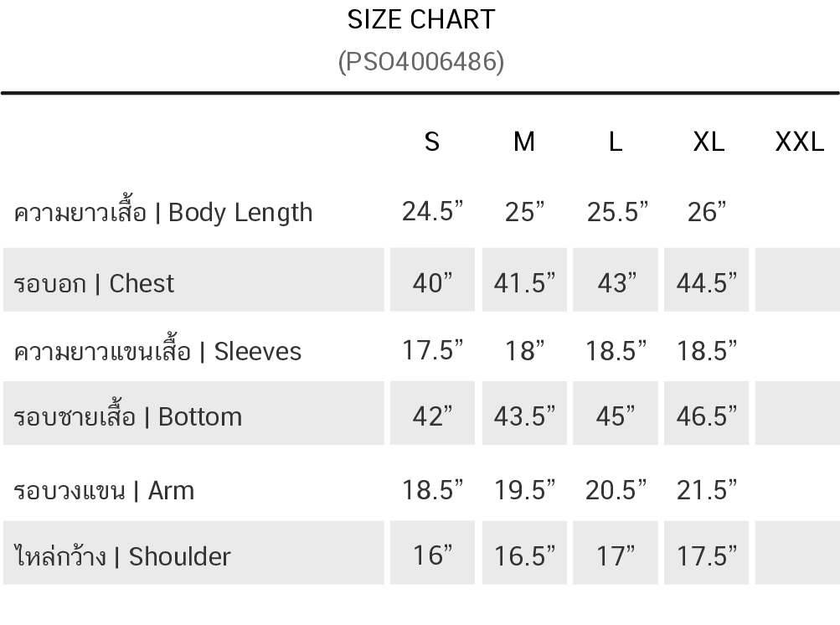The width and height of the screenshot is (840, 625).
Task: Select the M size column header
Action: pos(523,142)
